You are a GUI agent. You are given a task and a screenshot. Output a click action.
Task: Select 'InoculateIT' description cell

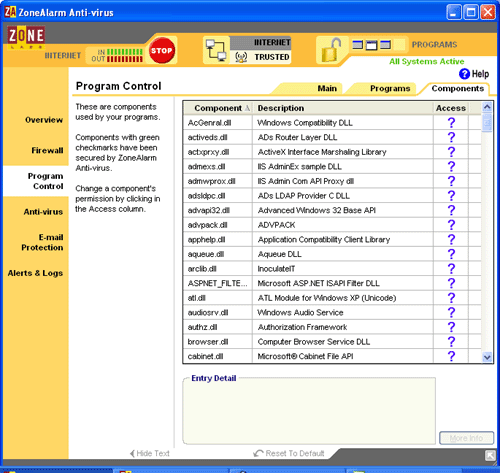[276, 269]
